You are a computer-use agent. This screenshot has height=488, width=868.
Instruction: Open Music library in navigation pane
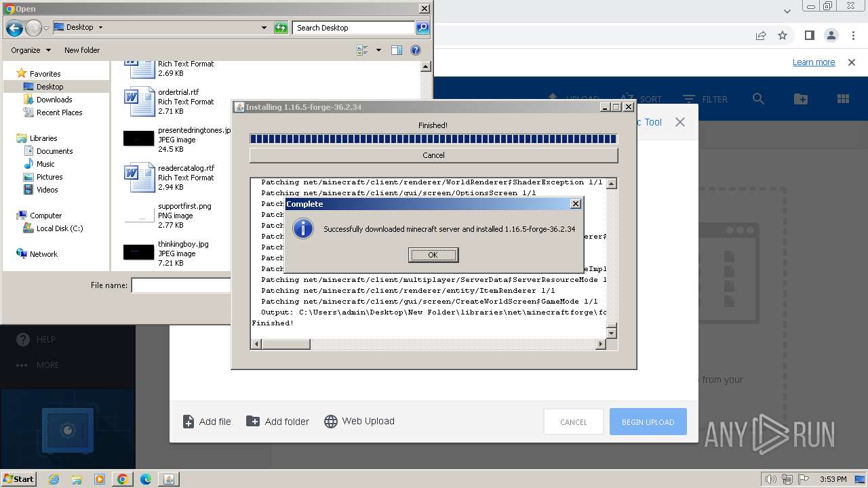point(39,164)
